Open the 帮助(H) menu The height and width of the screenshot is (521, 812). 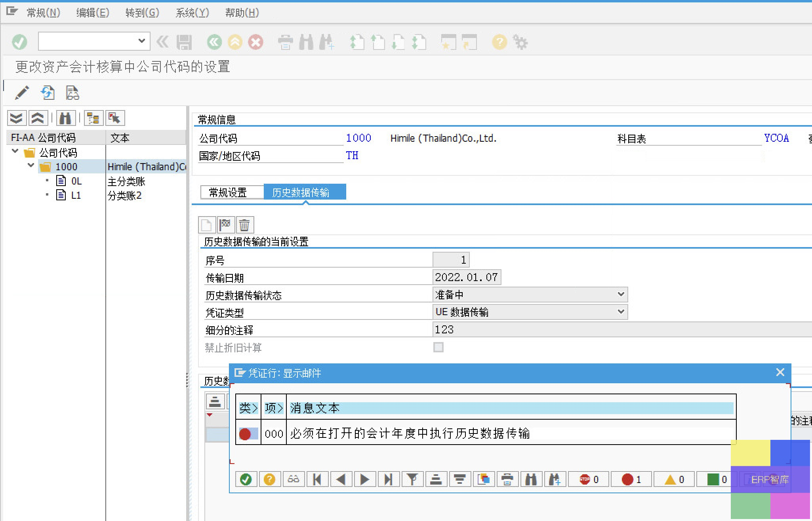pos(242,13)
